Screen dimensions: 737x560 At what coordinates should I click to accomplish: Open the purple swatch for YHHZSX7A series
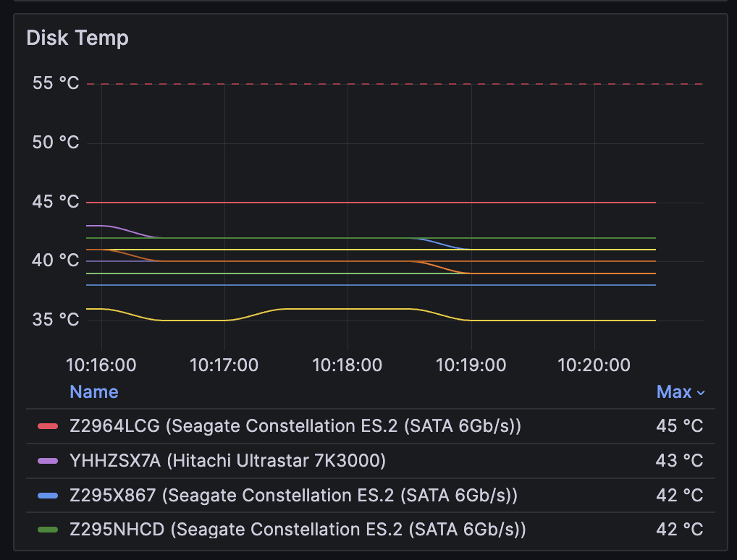(48, 461)
